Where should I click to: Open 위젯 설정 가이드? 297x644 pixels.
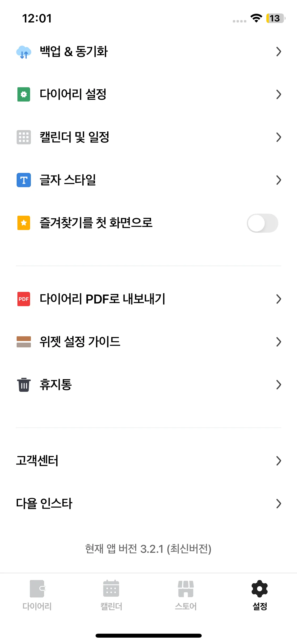tap(80, 342)
